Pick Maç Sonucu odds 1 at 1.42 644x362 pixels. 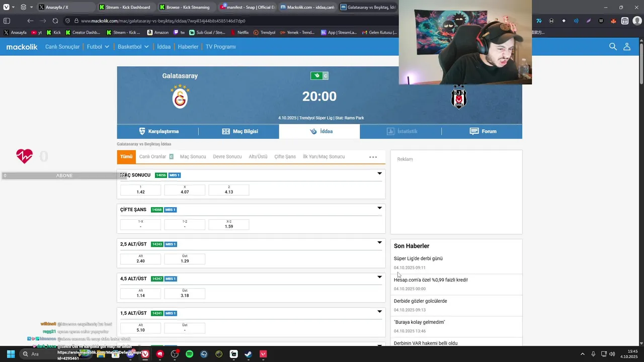pos(140,190)
